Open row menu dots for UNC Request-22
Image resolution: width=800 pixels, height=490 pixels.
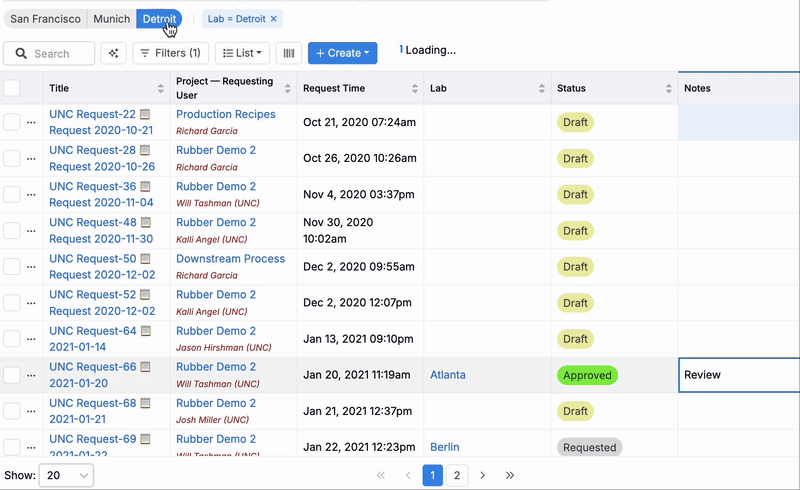tap(31, 123)
